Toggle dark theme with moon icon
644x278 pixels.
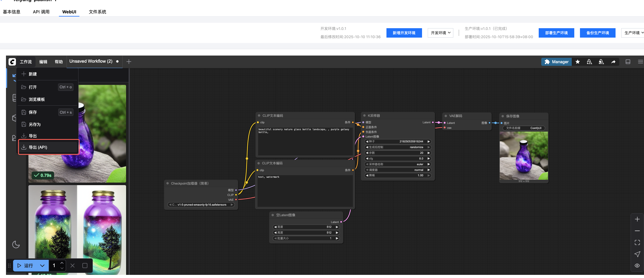pyautogui.click(x=16, y=244)
